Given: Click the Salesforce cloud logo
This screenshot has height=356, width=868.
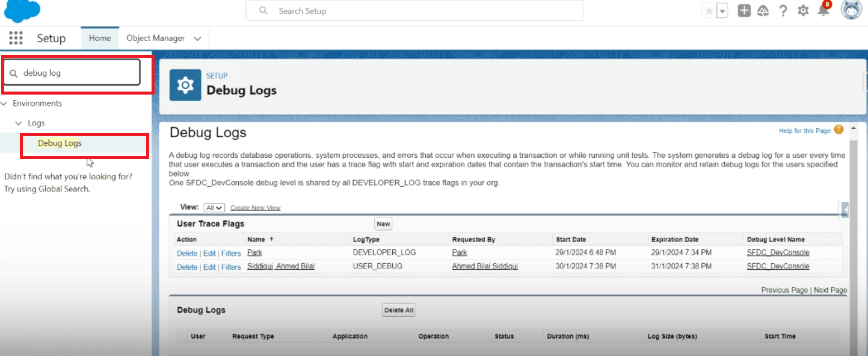Looking at the screenshot, I should pyautogui.click(x=22, y=10).
